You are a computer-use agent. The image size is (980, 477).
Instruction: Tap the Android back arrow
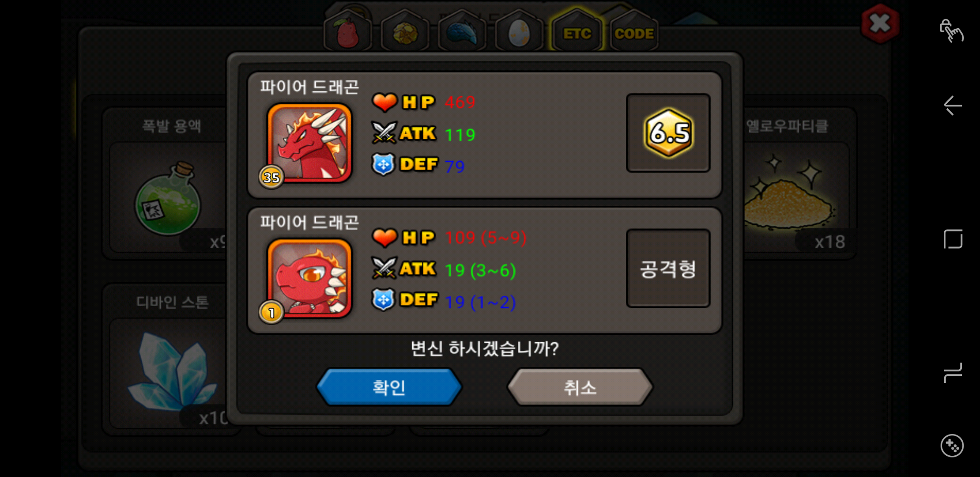[x=953, y=106]
